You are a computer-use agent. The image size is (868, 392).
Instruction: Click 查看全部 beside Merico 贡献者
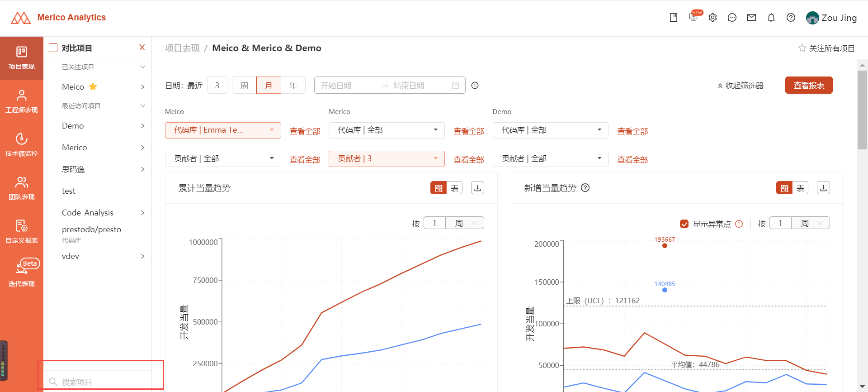tap(468, 160)
